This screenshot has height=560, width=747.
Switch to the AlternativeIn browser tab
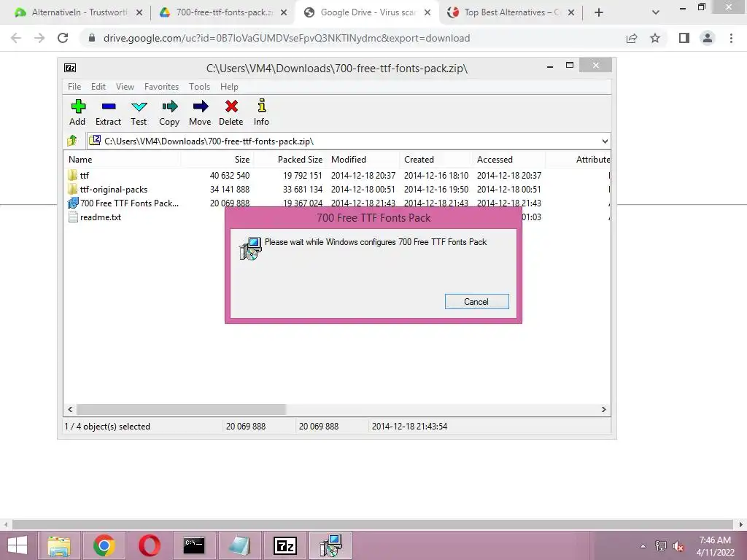(79, 12)
